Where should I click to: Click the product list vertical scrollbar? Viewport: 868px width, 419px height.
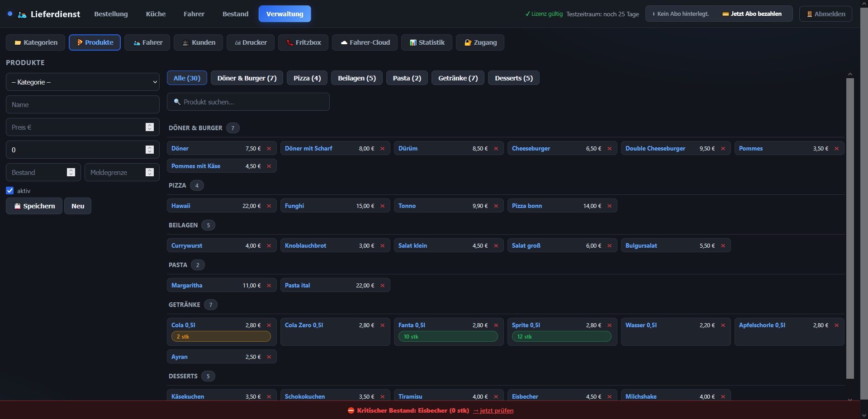850,228
